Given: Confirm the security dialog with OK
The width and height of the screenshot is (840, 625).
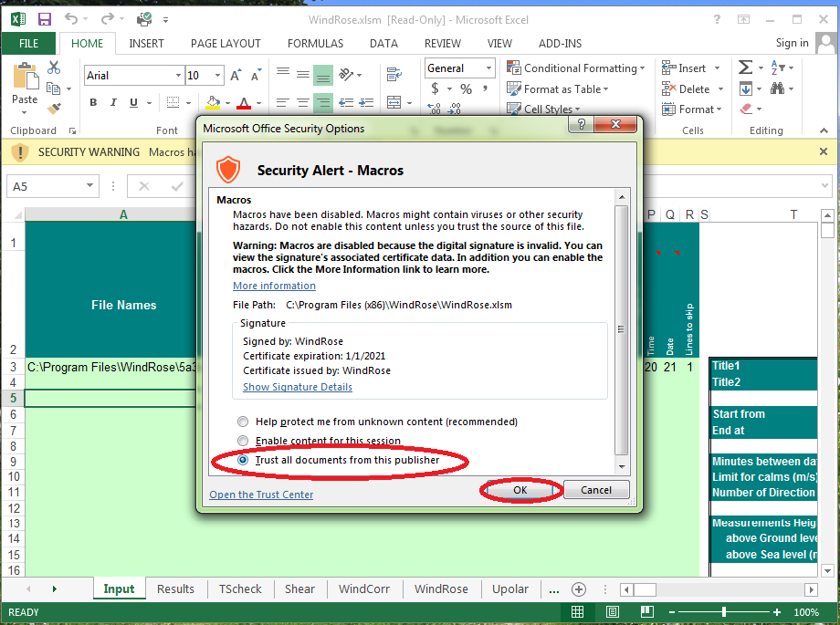Looking at the screenshot, I should pos(520,490).
